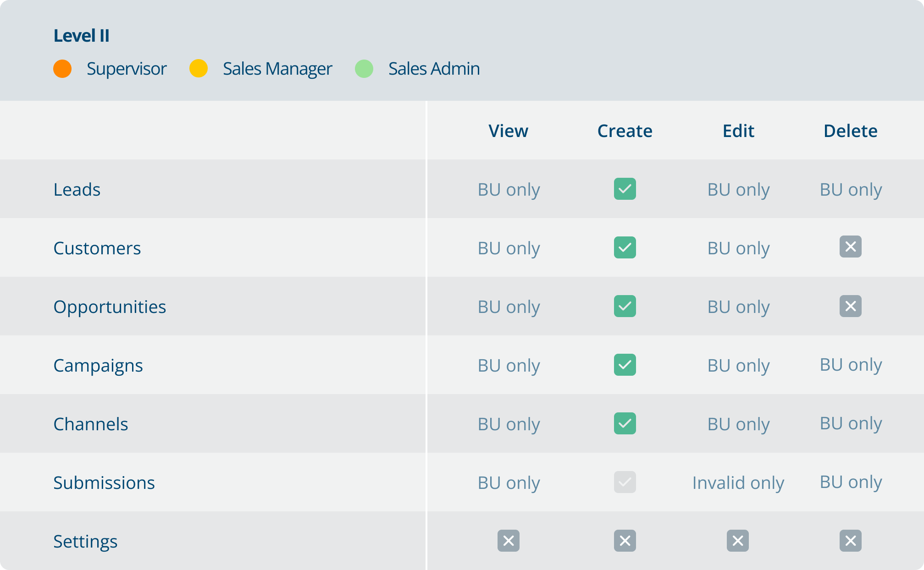Toggle the Leads Create green checkbox

(x=625, y=189)
